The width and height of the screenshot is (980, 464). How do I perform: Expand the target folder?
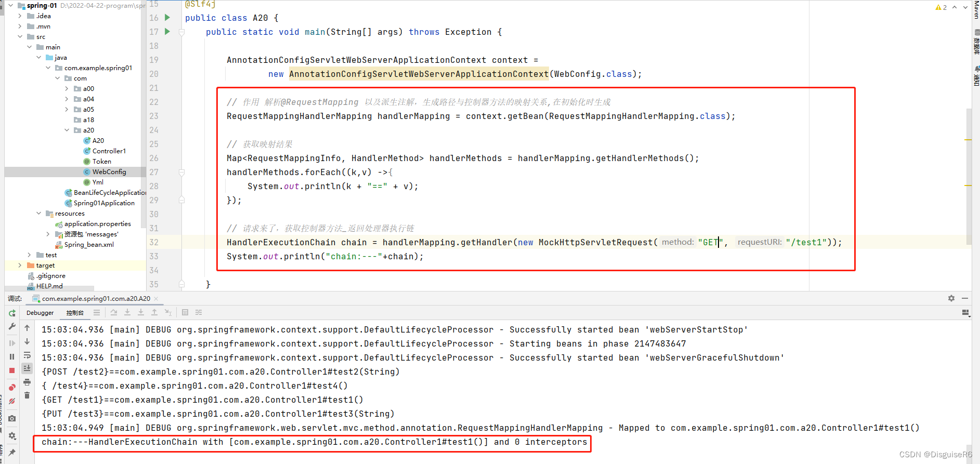pyautogui.click(x=20, y=265)
